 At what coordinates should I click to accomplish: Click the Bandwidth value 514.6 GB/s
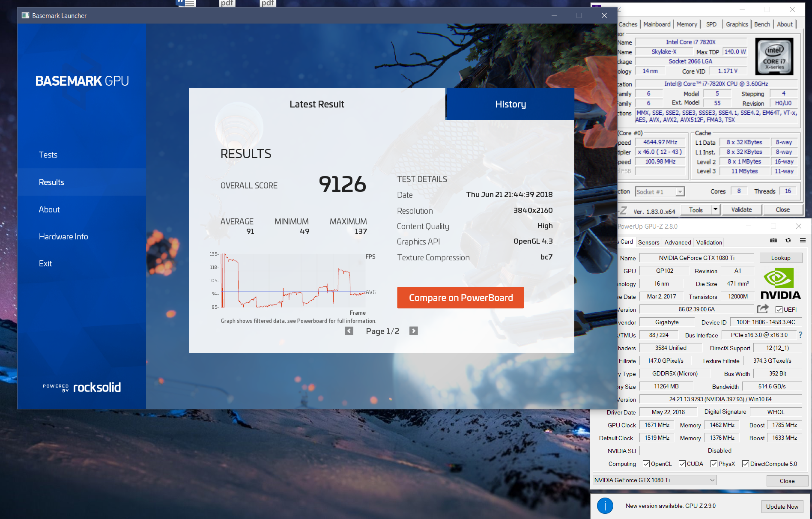pyautogui.click(x=772, y=386)
